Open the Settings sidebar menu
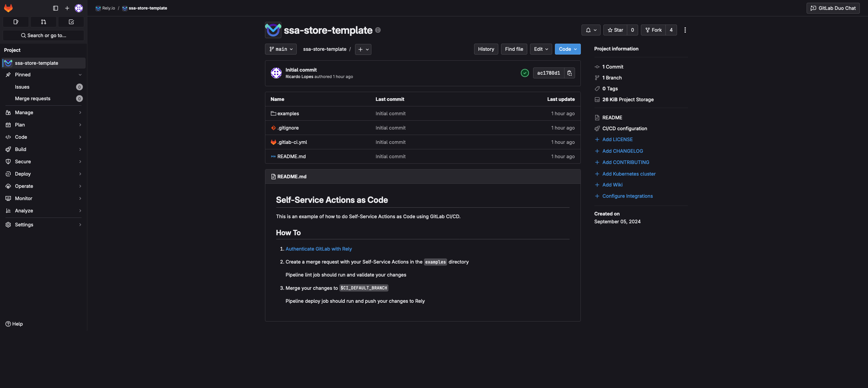Image resolution: width=868 pixels, height=388 pixels. tap(43, 225)
